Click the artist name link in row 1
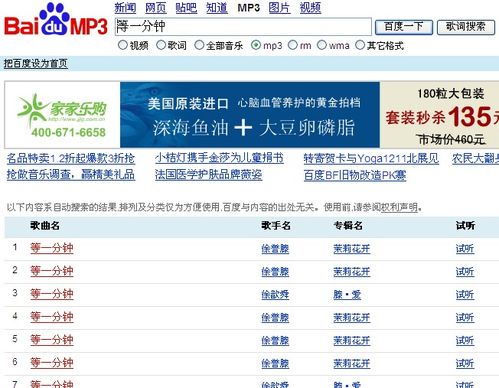 pyautogui.click(x=275, y=249)
